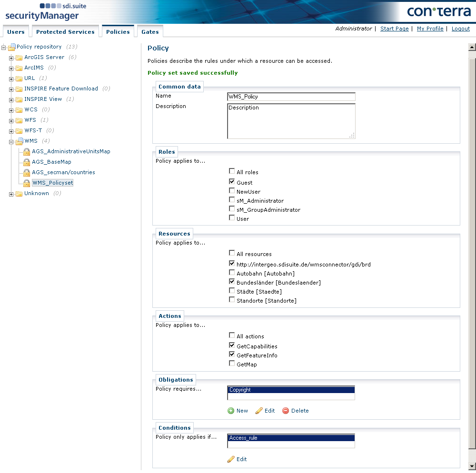This screenshot has height=473, width=476.
Task: Enable the NewUser role checkbox
Action: click(x=232, y=190)
